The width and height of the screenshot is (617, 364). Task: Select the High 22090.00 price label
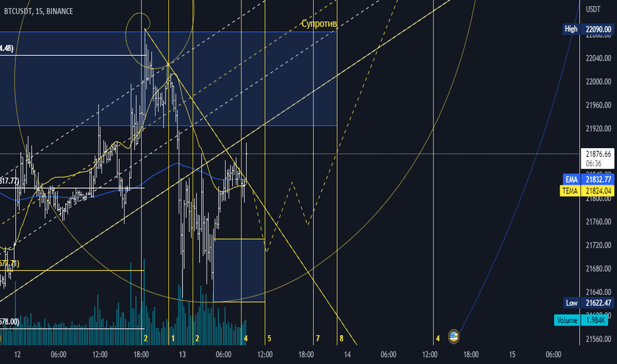589,29
